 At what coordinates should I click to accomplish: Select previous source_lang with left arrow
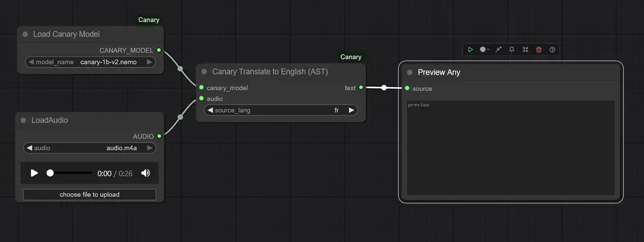coord(211,110)
